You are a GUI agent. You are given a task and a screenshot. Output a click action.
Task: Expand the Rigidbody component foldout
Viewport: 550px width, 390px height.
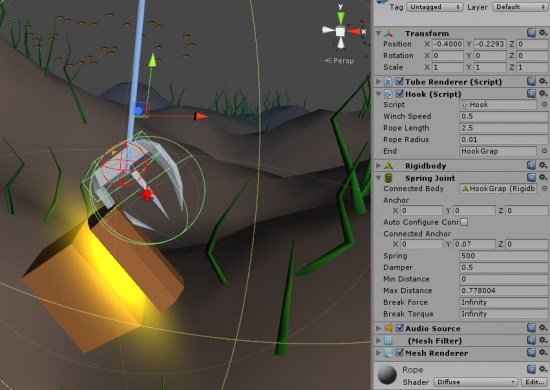tap(378, 165)
